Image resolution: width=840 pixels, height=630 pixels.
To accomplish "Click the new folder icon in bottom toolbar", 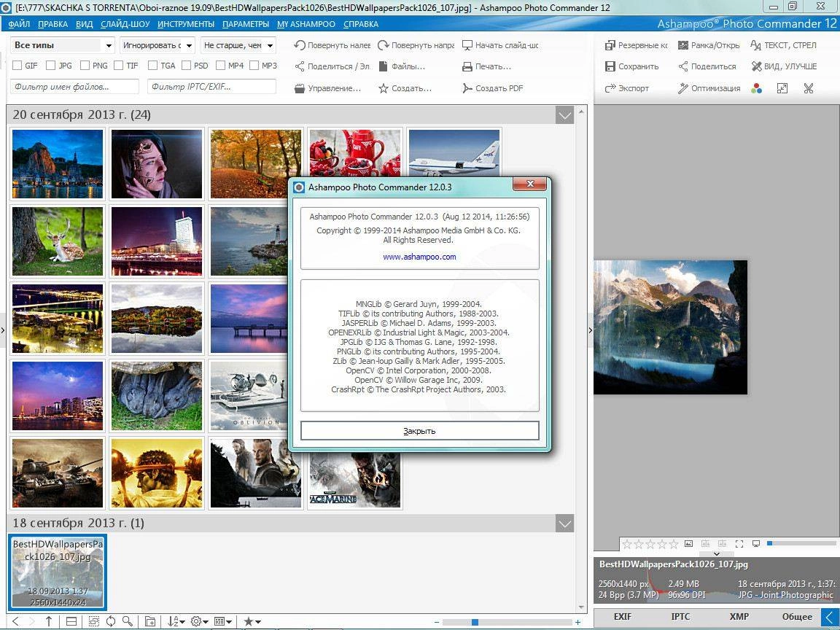I will pos(150,621).
